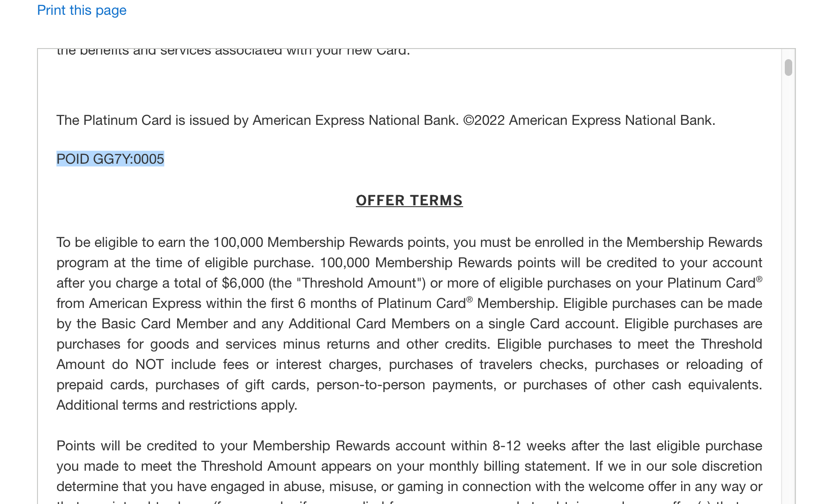
Task: Click the capitalized word NOT
Action: (x=149, y=364)
